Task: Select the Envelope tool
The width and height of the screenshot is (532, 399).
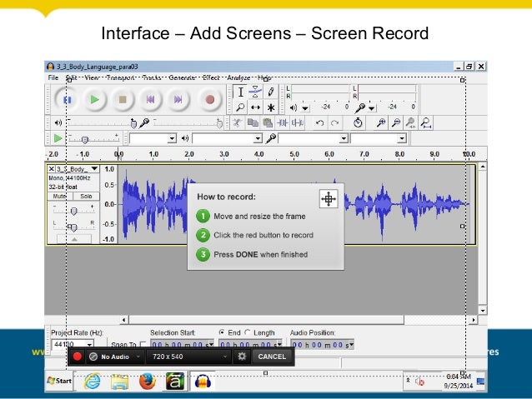Action: click(x=255, y=92)
